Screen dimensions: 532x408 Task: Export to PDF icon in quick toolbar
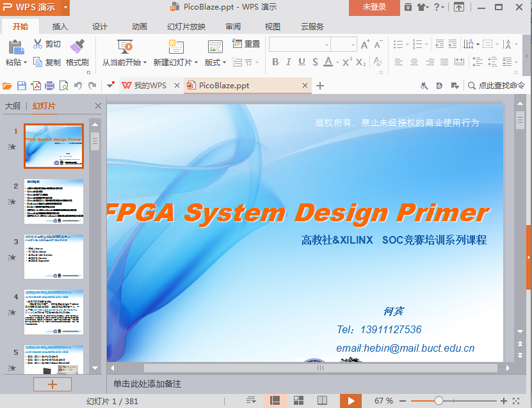pos(36,86)
